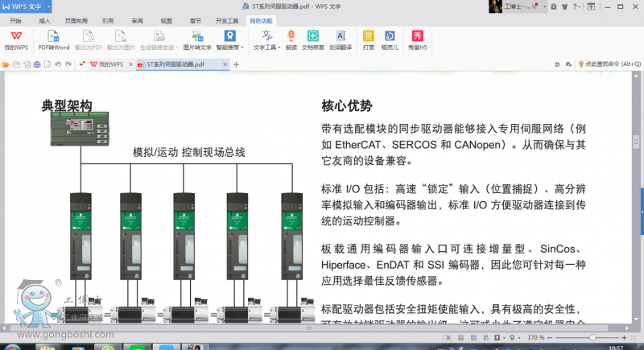Switch to 我的WPS document tab
Image resolution: width=644 pixels, height=350 pixels.
[107, 64]
